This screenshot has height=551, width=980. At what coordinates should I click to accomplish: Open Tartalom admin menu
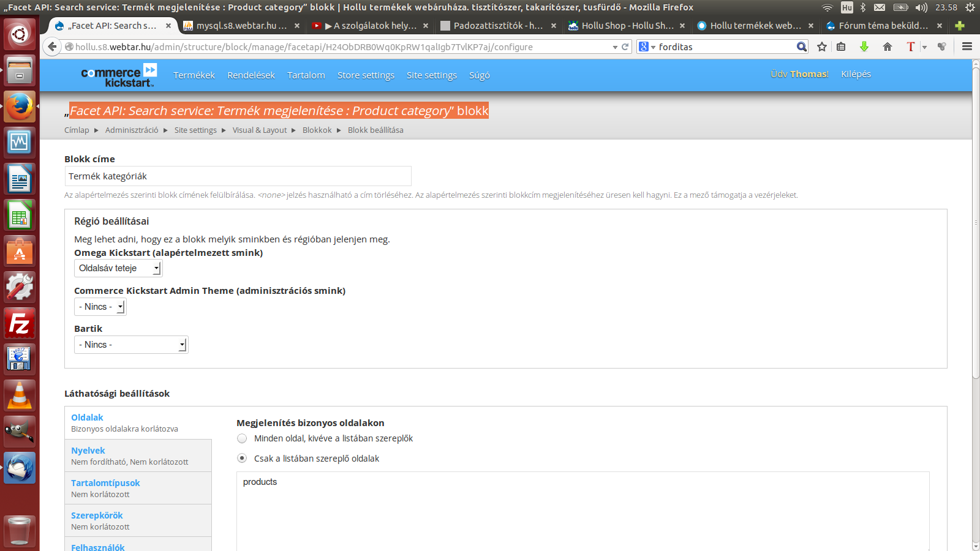[x=306, y=75]
